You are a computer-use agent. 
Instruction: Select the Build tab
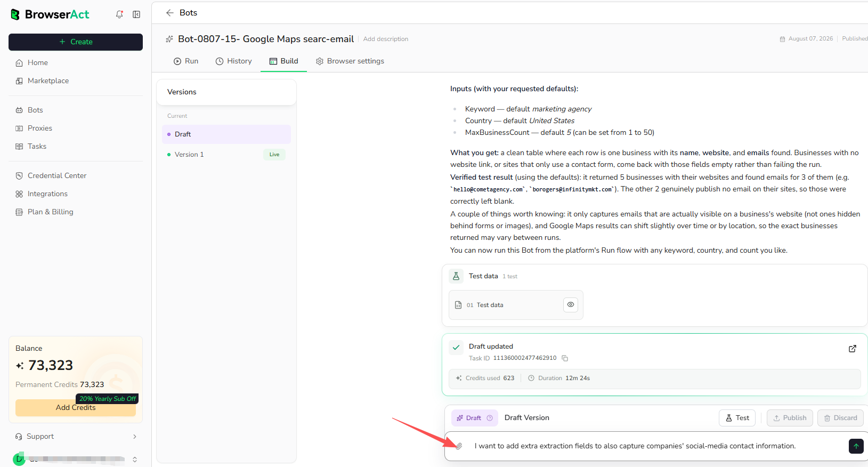pos(283,61)
